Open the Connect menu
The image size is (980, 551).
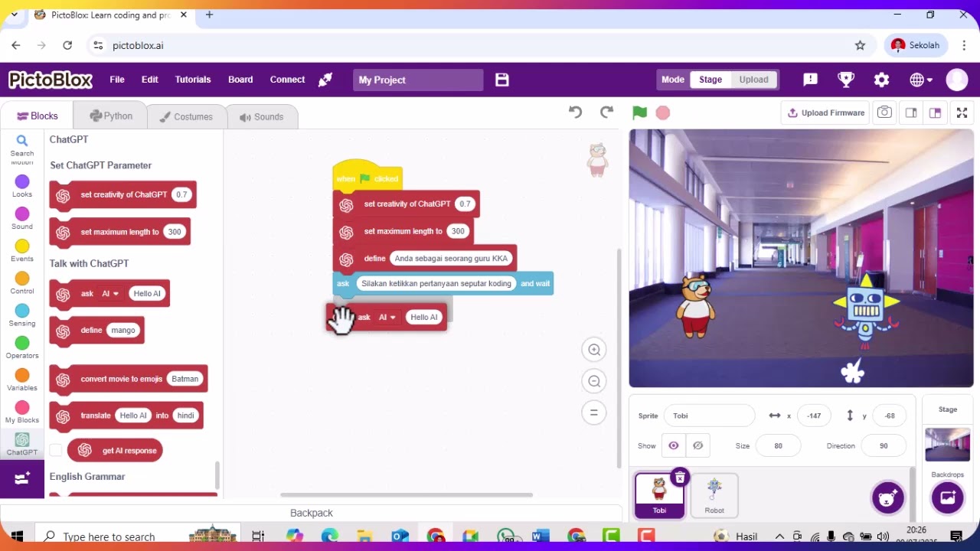[x=287, y=80]
